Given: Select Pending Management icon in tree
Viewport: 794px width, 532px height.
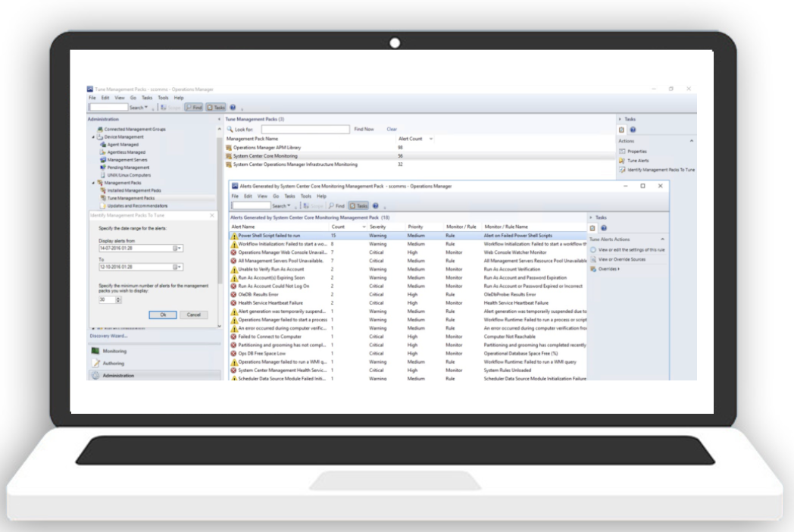Looking at the screenshot, I should [x=103, y=167].
